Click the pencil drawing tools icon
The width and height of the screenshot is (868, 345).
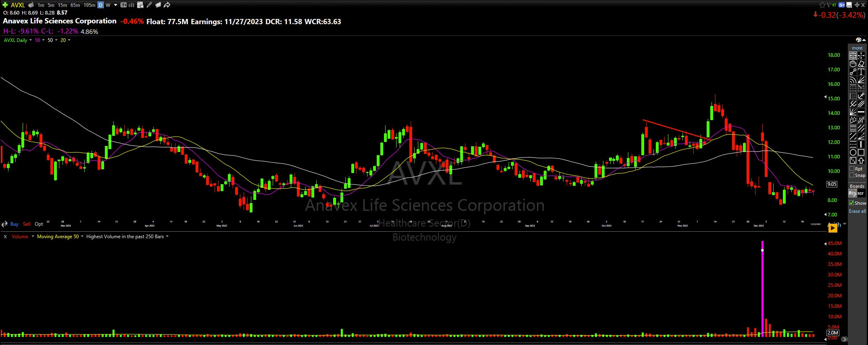149,5
